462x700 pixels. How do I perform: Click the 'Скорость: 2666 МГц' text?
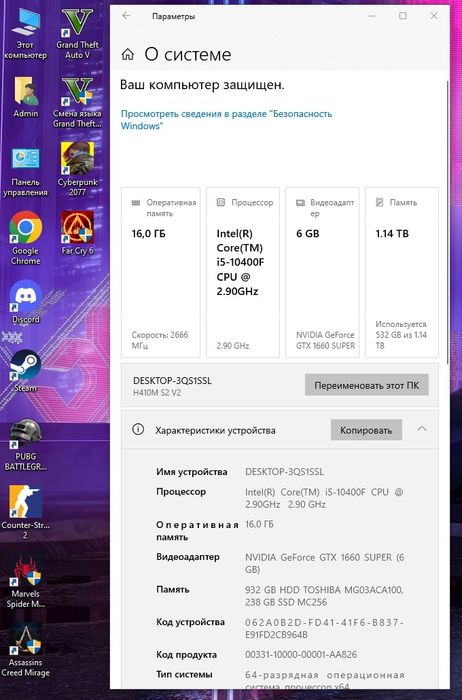(x=160, y=340)
